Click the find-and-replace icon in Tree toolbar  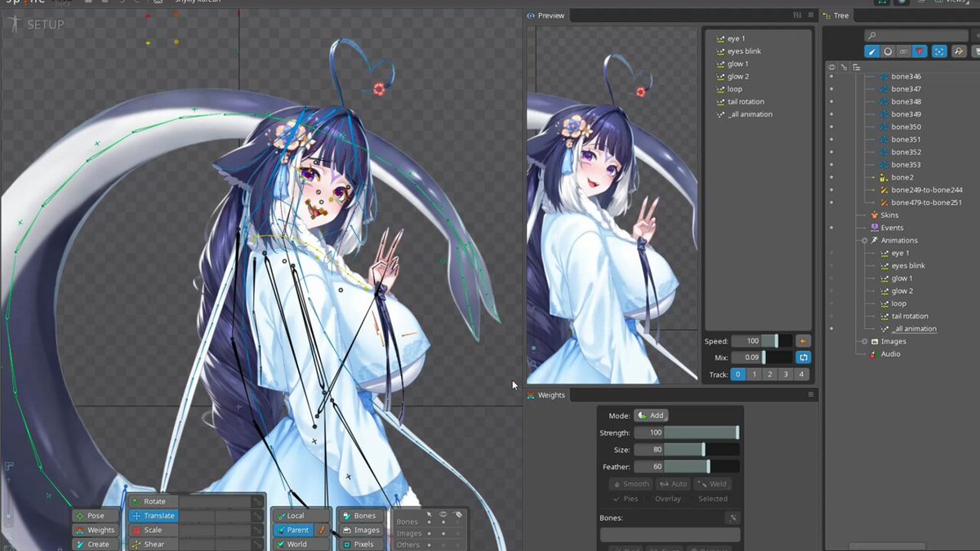[960, 51]
